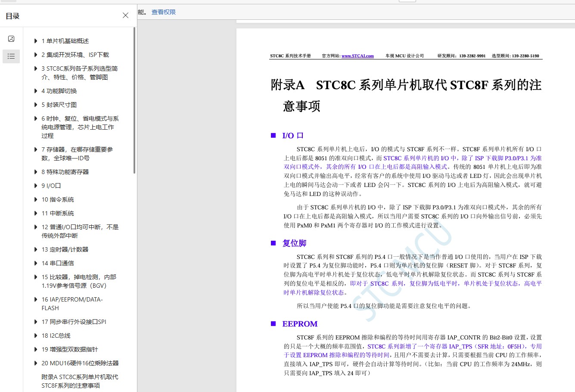Image resolution: width=575 pixels, height=392 pixels.
Task: Expand chapter "1 单片机基础概述"
Action: [x=36, y=41]
